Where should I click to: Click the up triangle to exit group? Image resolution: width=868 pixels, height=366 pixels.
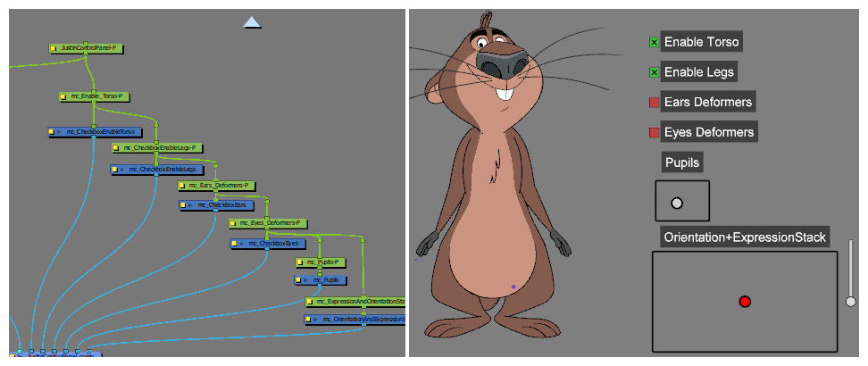click(253, 22)
